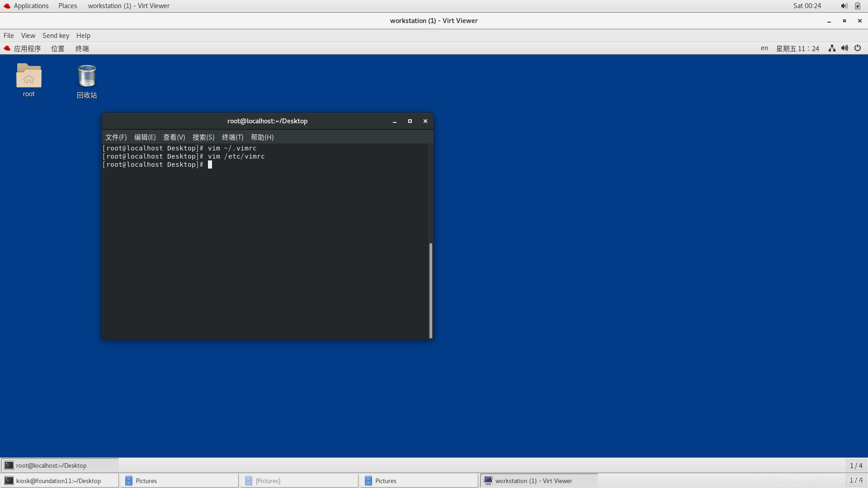The height and width of the screenshot is (488, 868).
Task: Click the network connection status icon
Action: click(832, 48)
